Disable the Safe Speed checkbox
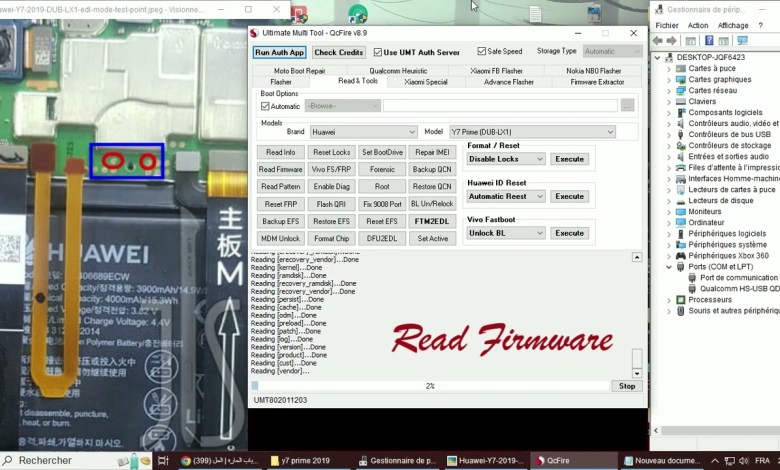Screen dimensions: 780x470 (x=482, y=51)
